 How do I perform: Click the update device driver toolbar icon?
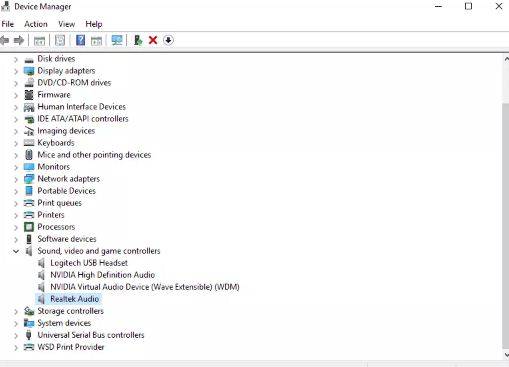pos(138,40)
